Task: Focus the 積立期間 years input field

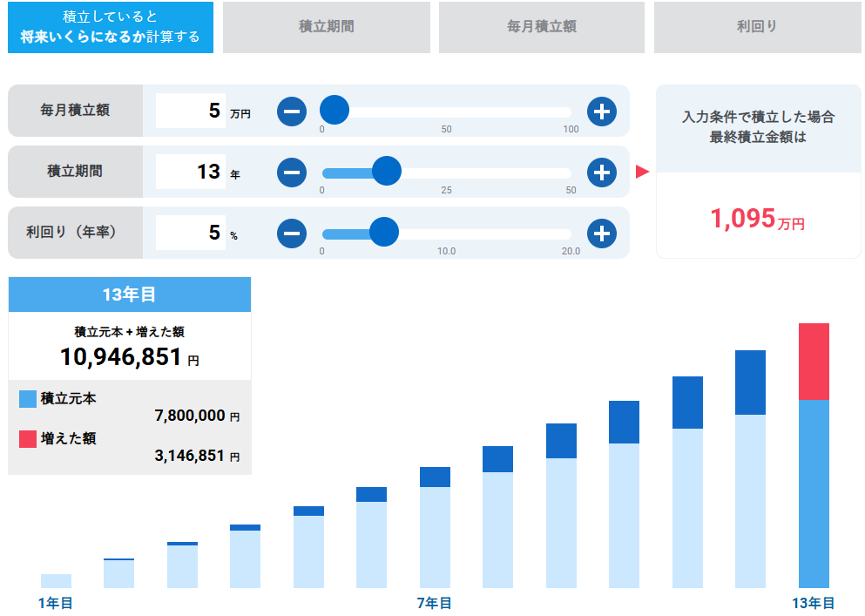Action: coord(191,172)
